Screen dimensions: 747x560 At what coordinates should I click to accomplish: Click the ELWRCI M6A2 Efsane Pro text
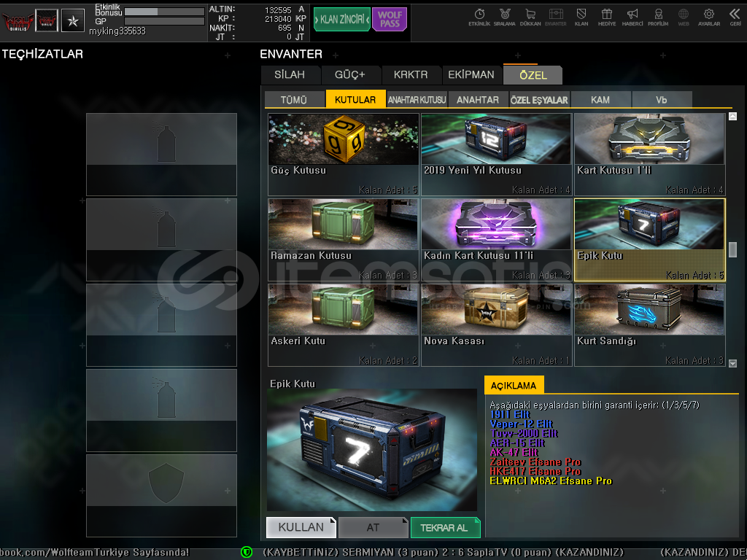click(551, 481)
